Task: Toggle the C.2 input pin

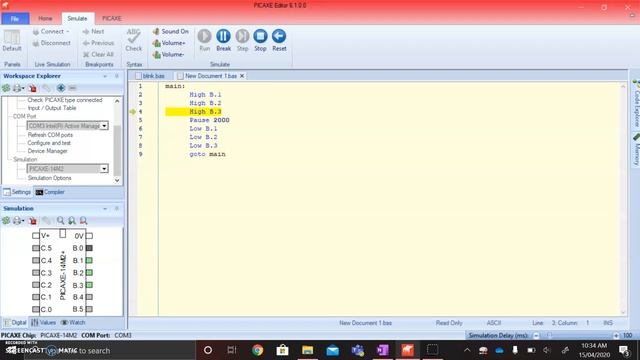Action: (x=36, y=284)
